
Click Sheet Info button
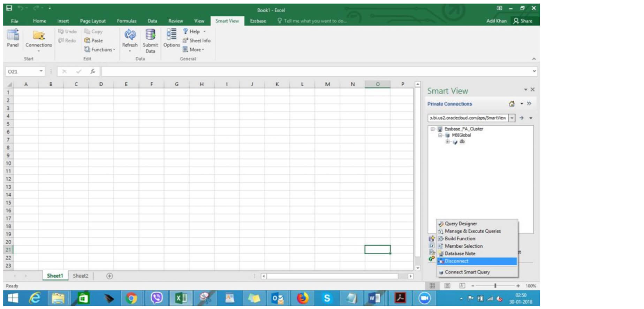(x=197, y=40)
